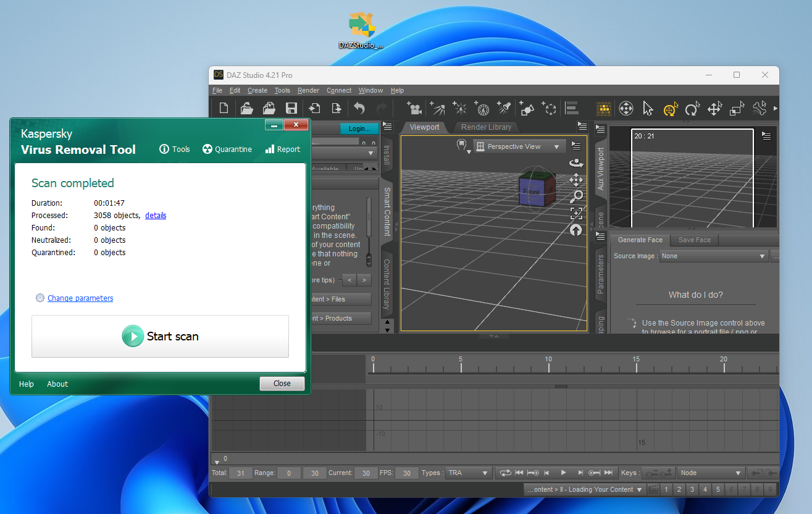Click Close button in Kaspersky window

pos(282,384)
